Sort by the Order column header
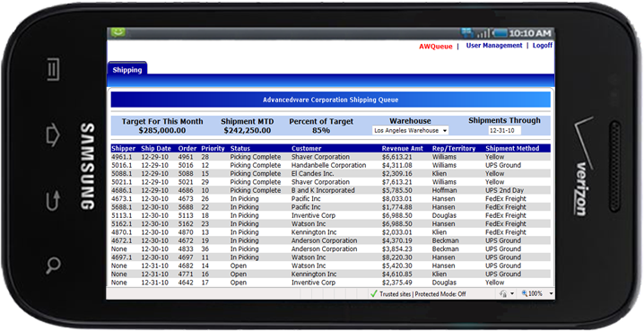This screenshot has width=644, height=331. click(187, 148)
